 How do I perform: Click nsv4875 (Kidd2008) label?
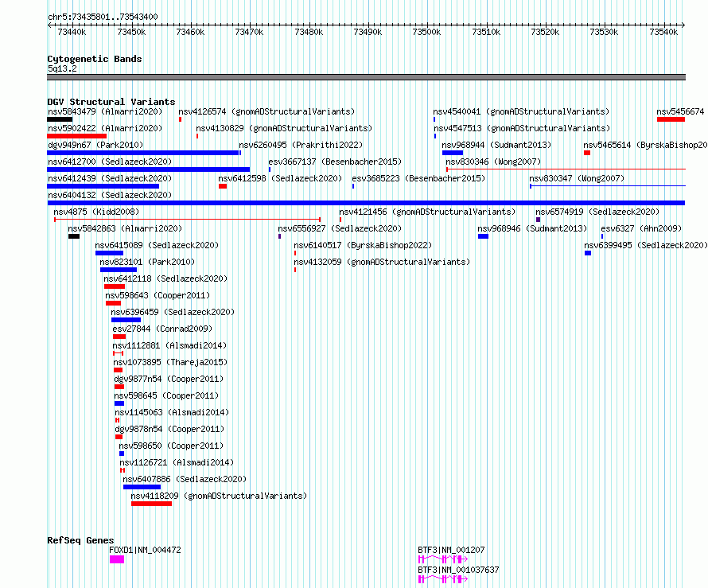tap(96, 212)
